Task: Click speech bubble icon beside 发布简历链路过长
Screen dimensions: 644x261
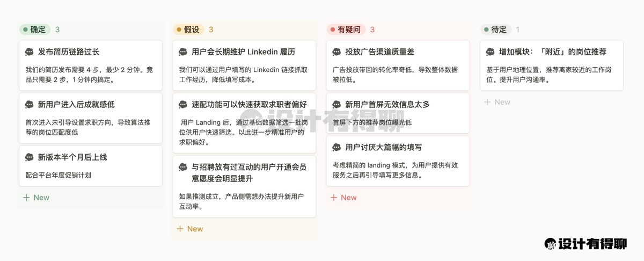Action: pos(30,52)
